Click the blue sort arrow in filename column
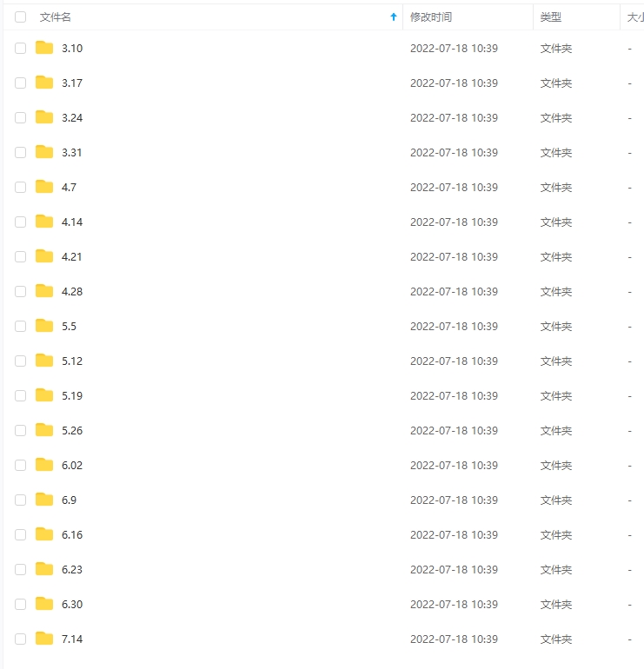 (394, 17)
